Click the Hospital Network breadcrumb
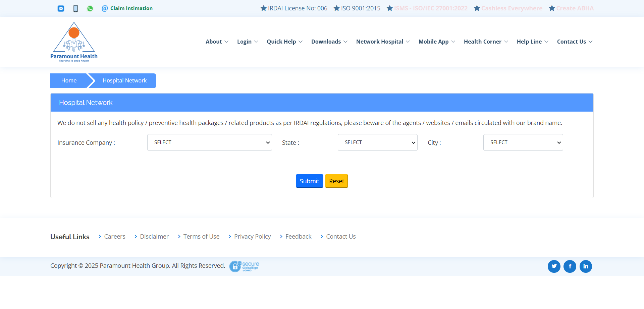The height and width of the screenshot is (309, 644). click(x=124, y=81)
